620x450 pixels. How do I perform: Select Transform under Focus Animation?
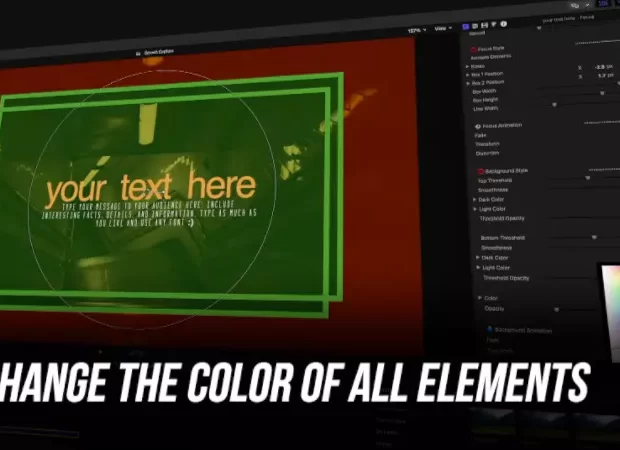click(488, 144)
